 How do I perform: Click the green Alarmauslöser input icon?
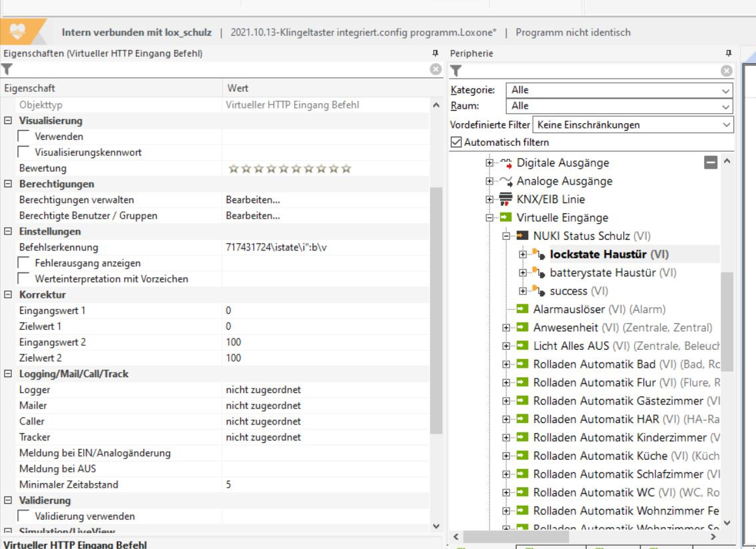point(523,309)
